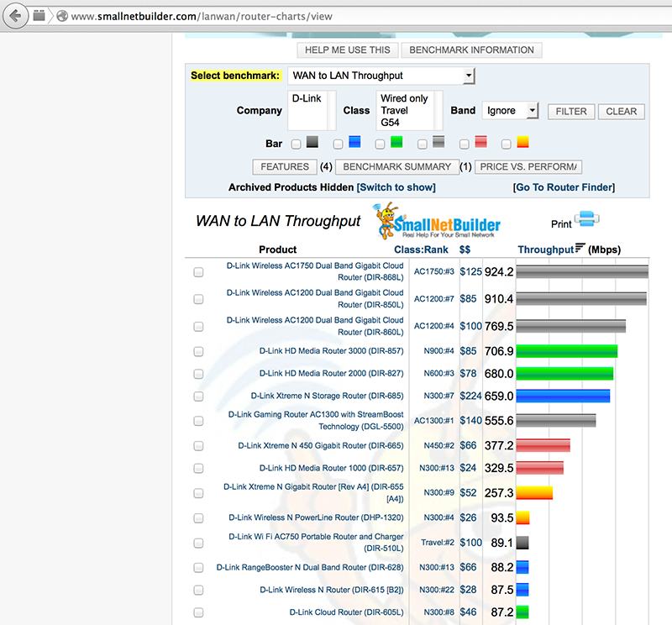The image size is (672, 625).
Task: Open the BENCHMARK INFORMATION tab
Action: point(471,50)
